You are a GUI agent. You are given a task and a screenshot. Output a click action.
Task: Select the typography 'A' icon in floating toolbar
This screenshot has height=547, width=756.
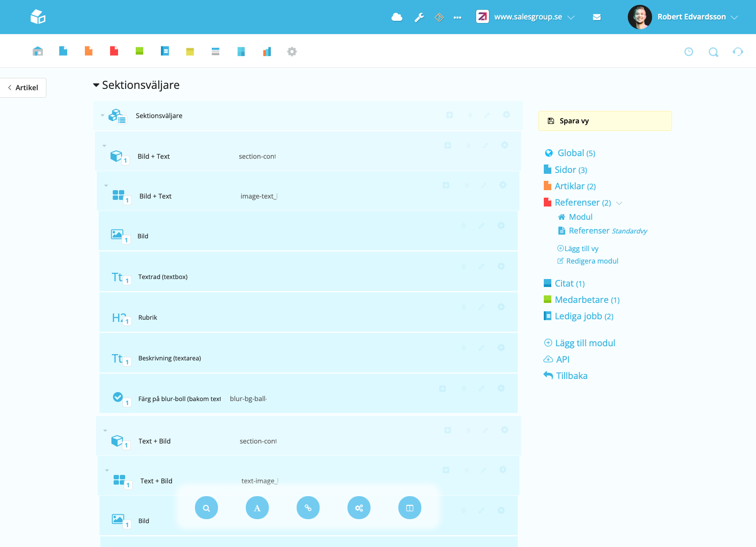point(257,508)
